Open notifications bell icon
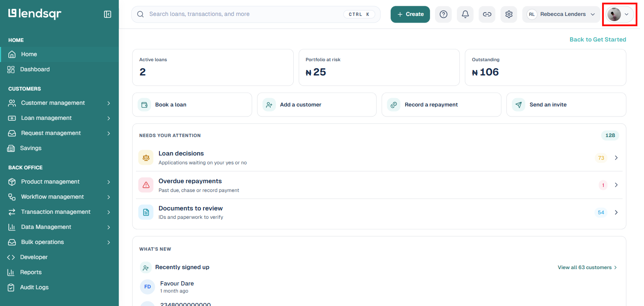The width and height of the screenshot is (644, 306). pyautogui.click(x=465, y=14)
